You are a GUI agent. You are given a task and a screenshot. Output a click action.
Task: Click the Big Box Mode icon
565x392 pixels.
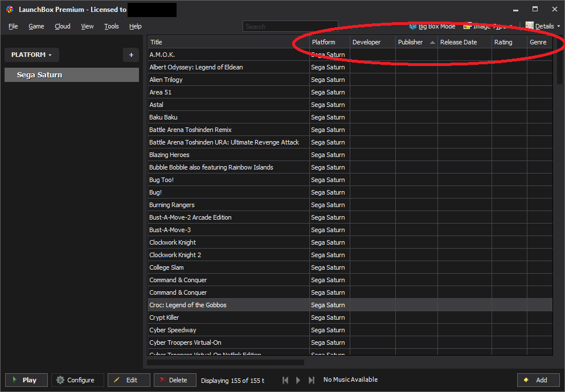[x=413, y=26]
